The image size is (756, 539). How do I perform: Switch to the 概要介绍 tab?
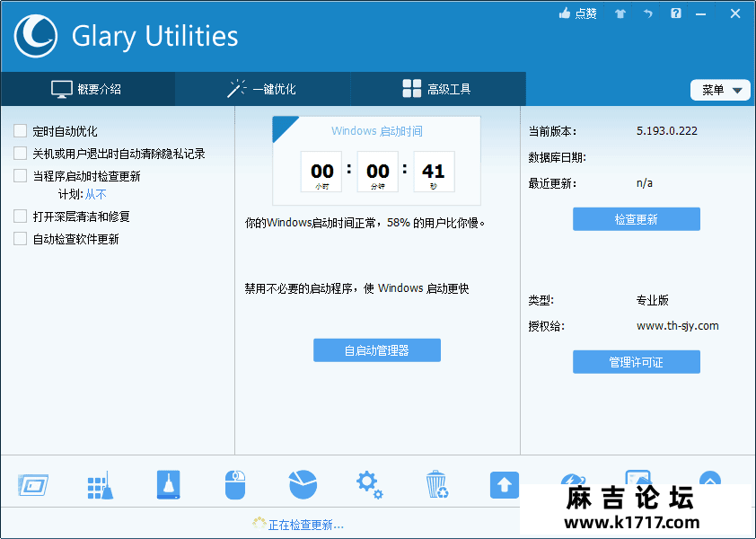(88, 89)
